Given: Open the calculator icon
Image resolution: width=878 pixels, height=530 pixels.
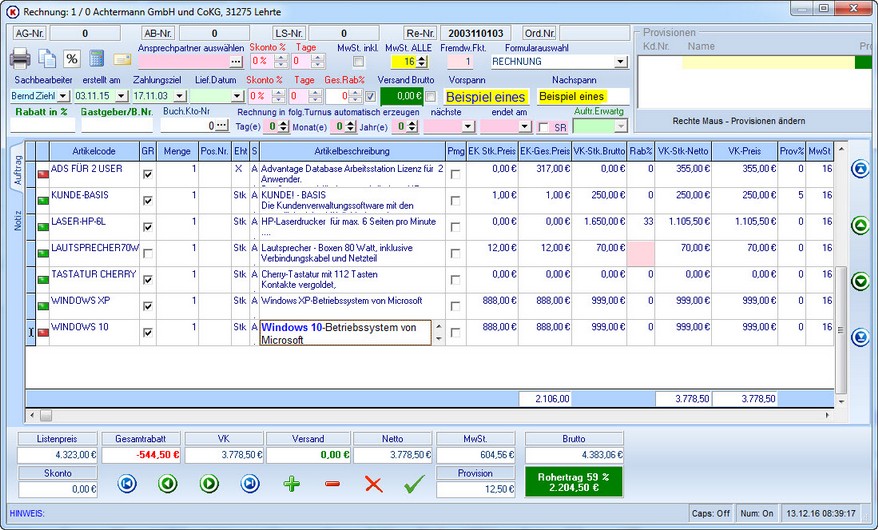Looking at the screenshot, I should [96, 58].
